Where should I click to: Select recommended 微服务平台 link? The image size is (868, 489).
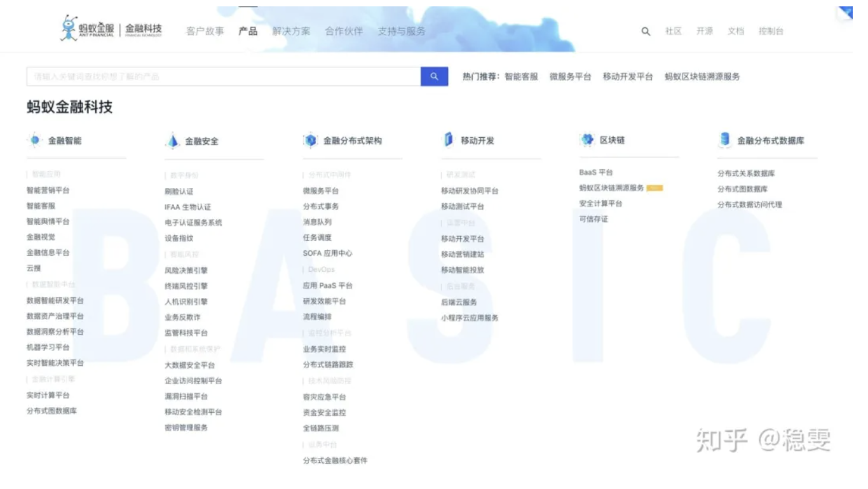tap(571, 76)
